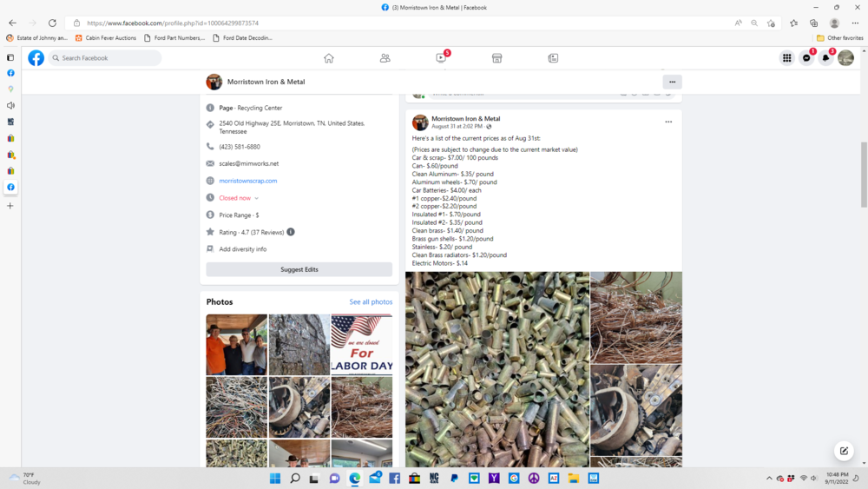This screenshot has height=489, width=868.
Task: Open Facebook notifications bell
Action: (x=826, y=57)
